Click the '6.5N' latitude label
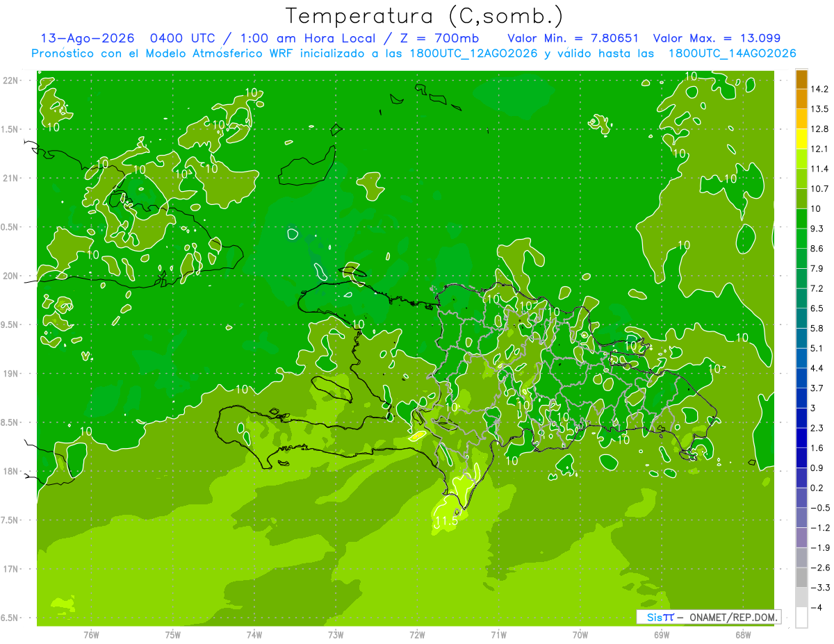 click(10, 618)
